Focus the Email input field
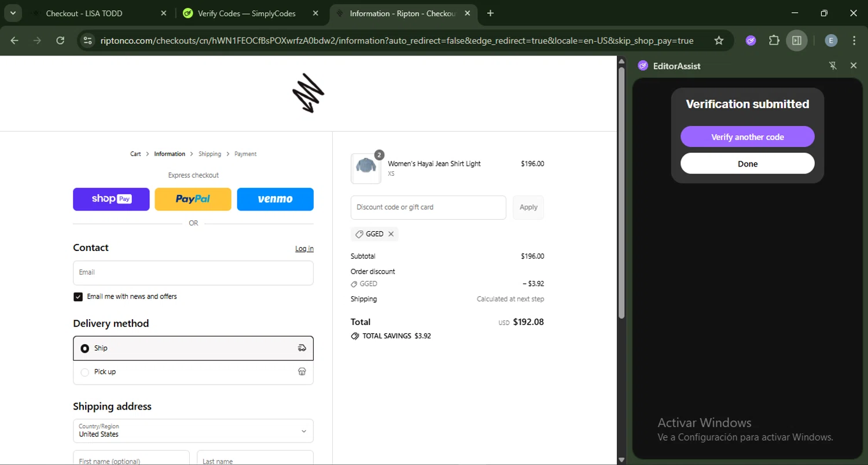 [x=193, y=273]
